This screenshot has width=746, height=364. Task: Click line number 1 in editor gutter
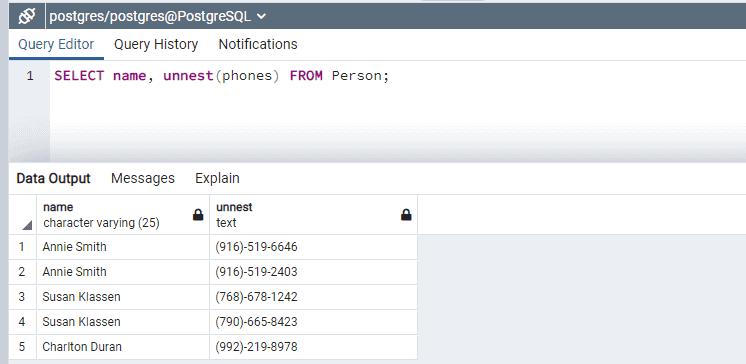tap(30, 76)
